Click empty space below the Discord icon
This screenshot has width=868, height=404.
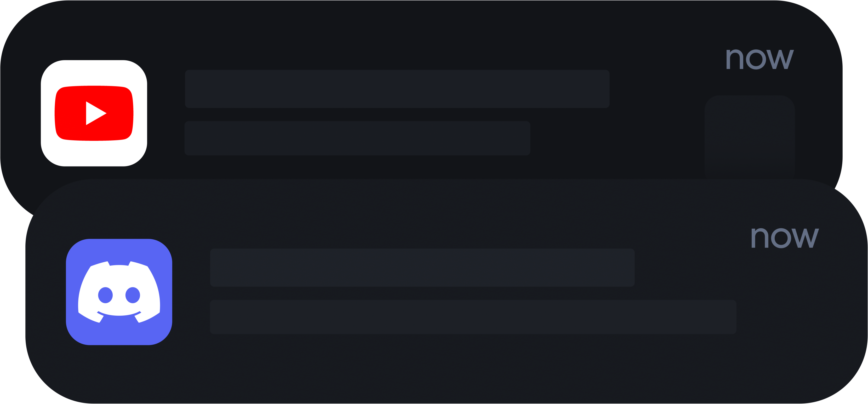119,374
